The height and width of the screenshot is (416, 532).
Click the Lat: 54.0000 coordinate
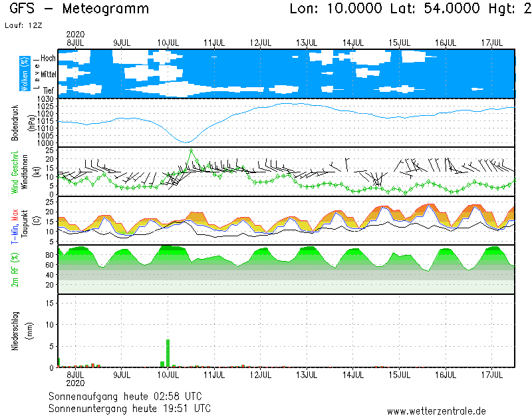tap(432, 9)
